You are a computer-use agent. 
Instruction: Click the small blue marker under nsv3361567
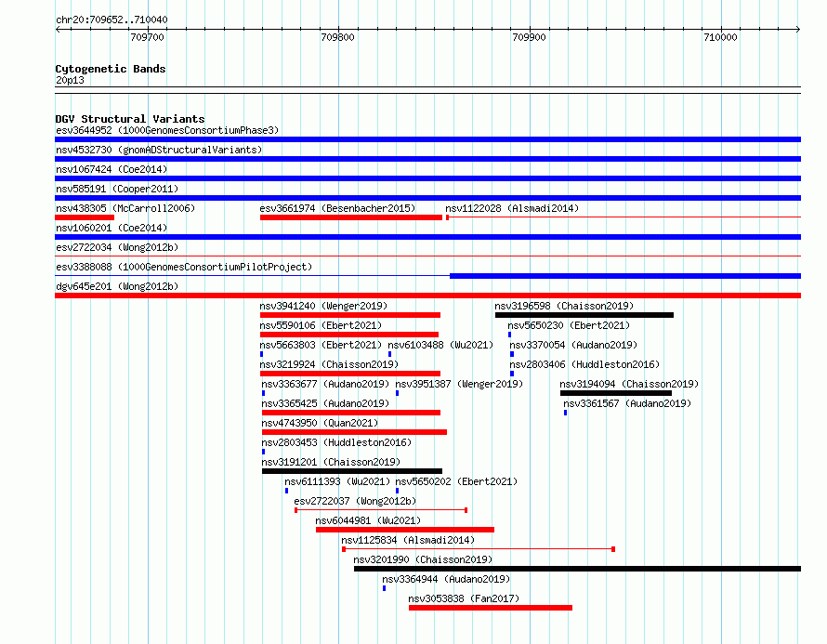coord(565,413)
